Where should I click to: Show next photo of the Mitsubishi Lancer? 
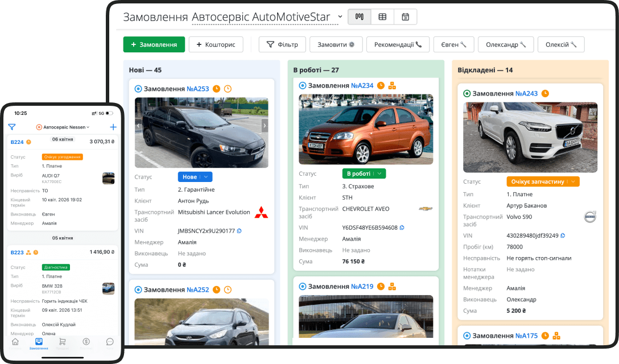(x=265, y=126)
